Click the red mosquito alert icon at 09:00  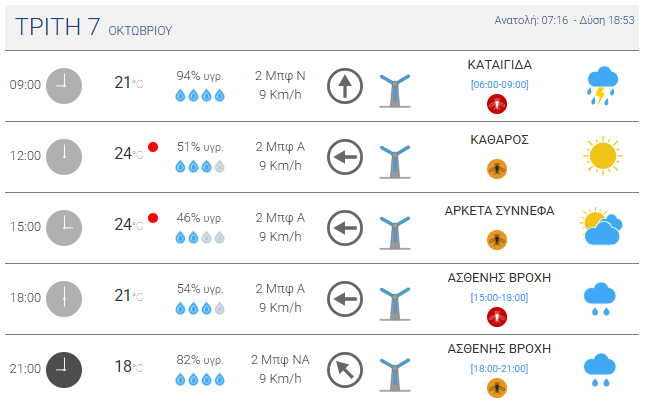point(496,104)
